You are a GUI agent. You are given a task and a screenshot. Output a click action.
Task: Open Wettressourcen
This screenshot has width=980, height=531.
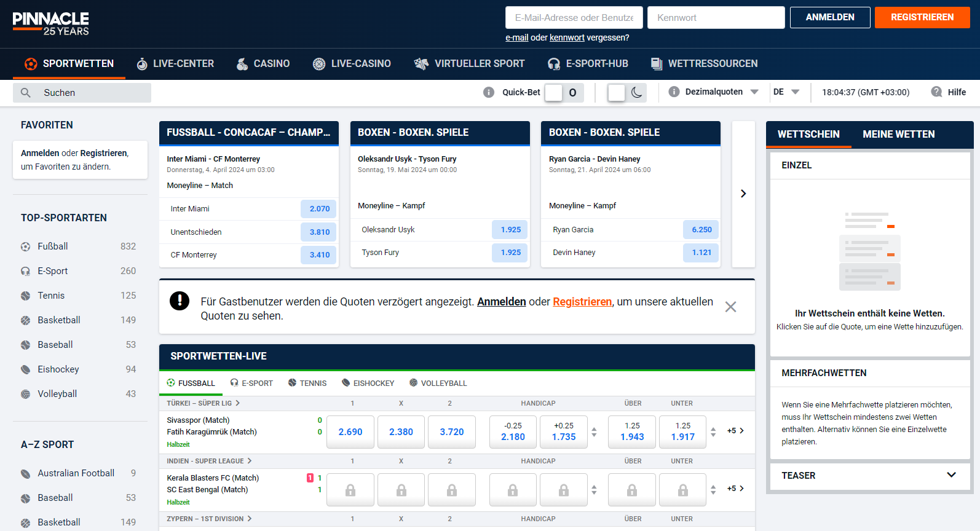click(704, 64)
